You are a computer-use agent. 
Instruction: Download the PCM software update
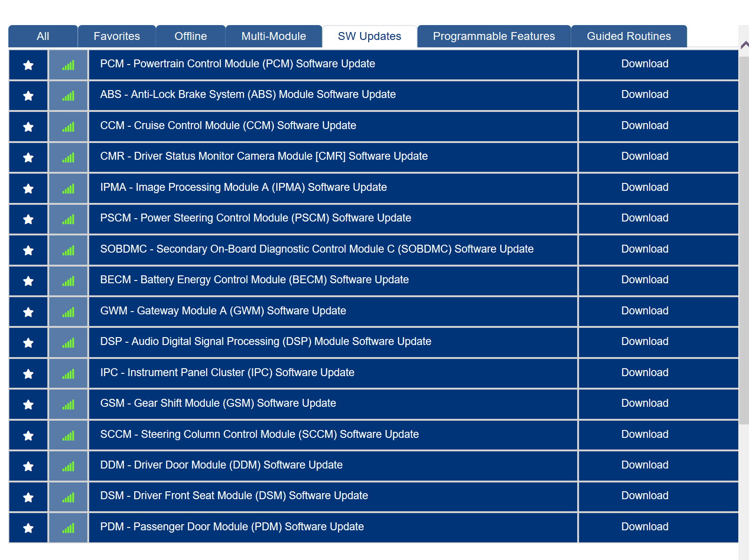click(645, 65)
